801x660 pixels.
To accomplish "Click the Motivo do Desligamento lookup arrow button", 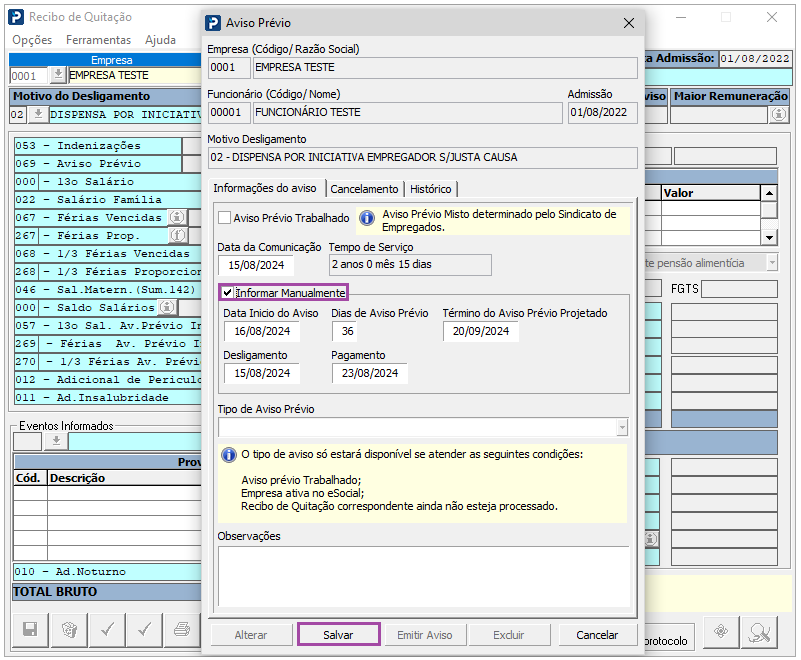I will [38, 114].
